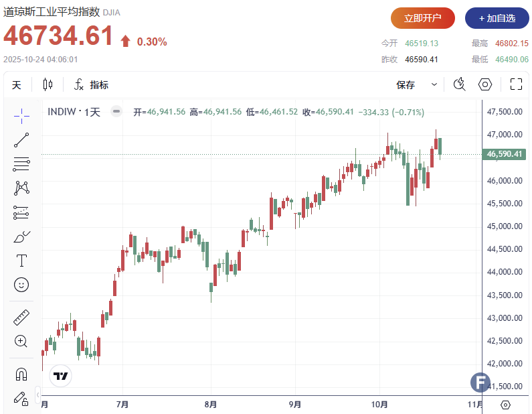
Task: Click the 46,590.41 price label on axis
Action: [505, 155]
